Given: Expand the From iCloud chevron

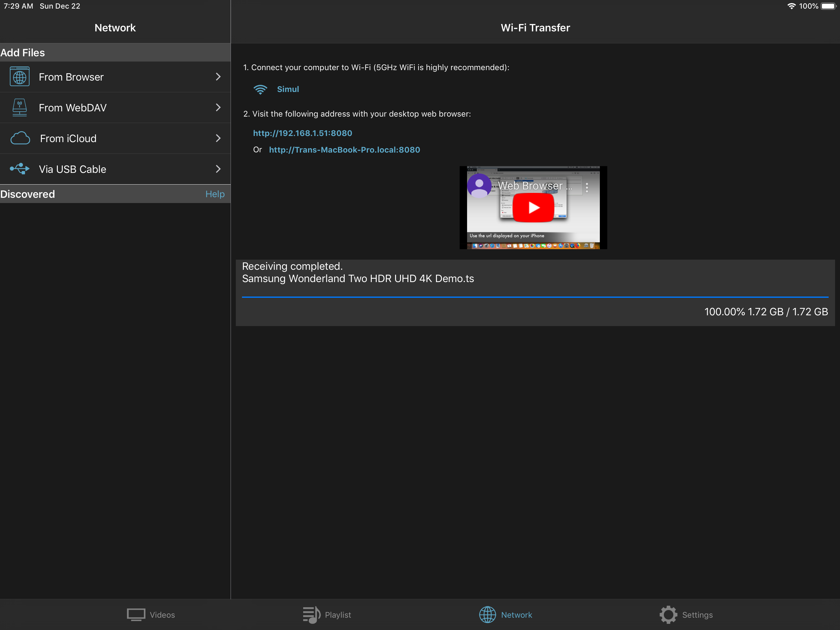Looking at the screenshot, I should tap(218, 138).
